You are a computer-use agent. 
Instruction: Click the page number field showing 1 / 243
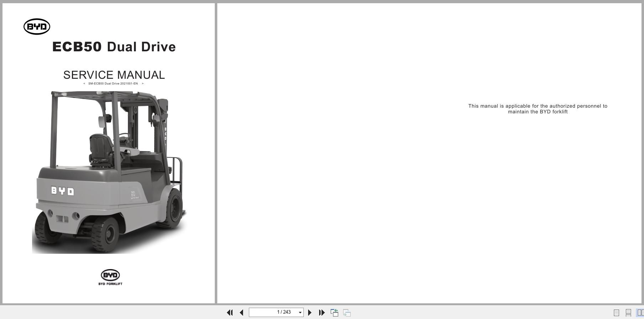[274, 312]
